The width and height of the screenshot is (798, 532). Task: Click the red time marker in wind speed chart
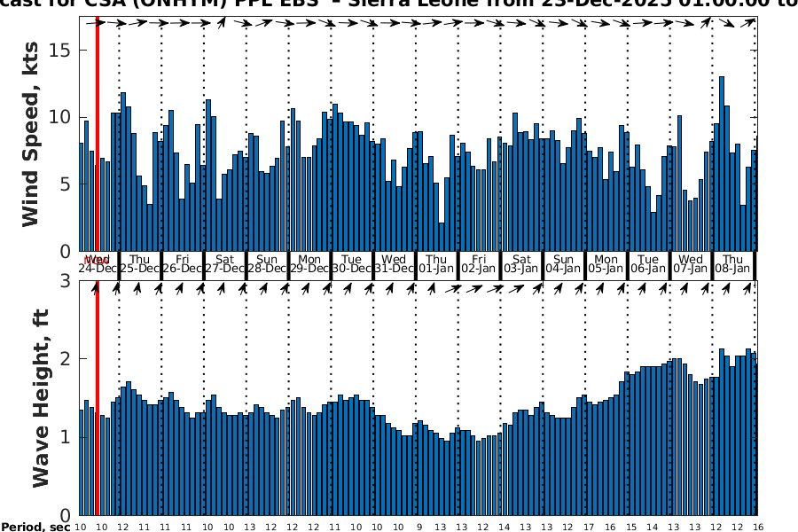(x=97, y=133)
